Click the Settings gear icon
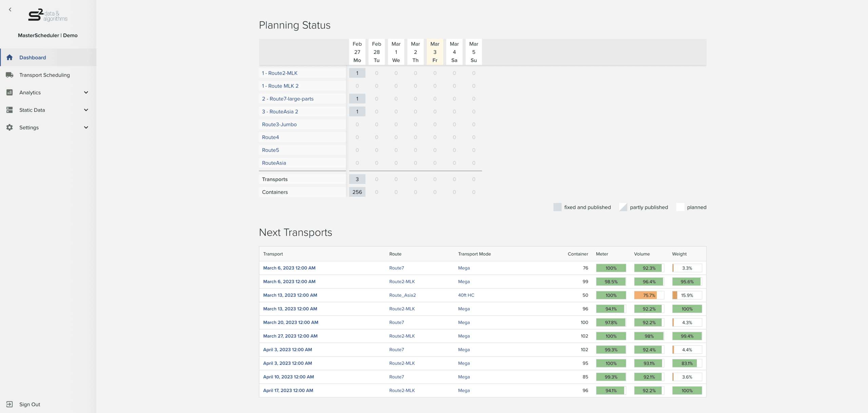 click(9, 128)
